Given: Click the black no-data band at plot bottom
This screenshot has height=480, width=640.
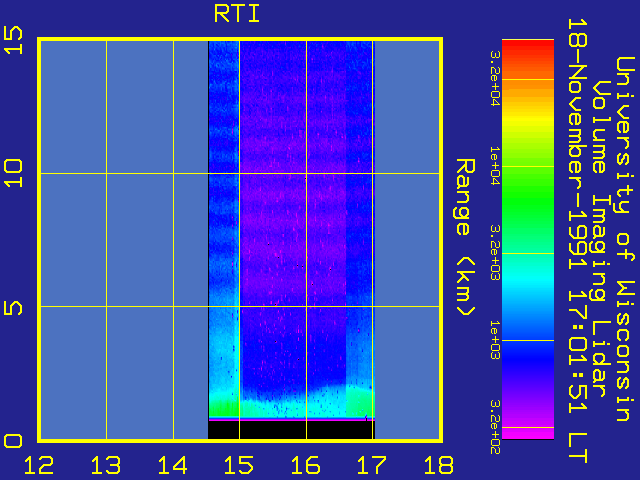Looking at the screenshot, I should click(291, 430).
